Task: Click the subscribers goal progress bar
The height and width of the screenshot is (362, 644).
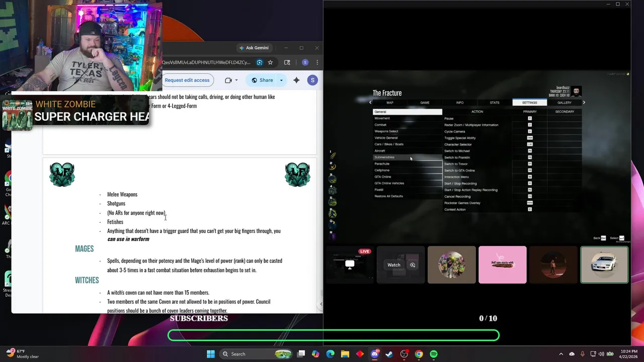Action: [x=334, y=335]
